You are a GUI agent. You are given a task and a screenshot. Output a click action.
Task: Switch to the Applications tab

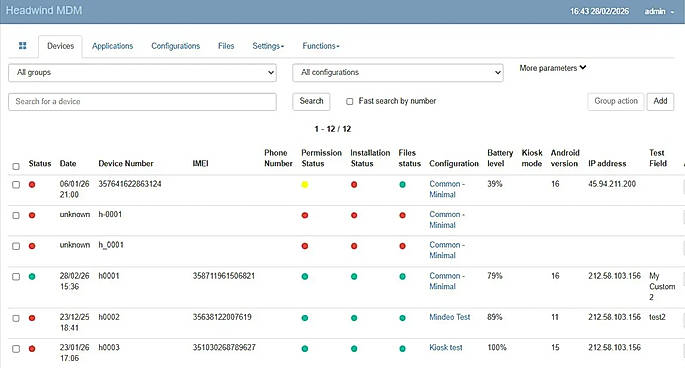(112, 46)
